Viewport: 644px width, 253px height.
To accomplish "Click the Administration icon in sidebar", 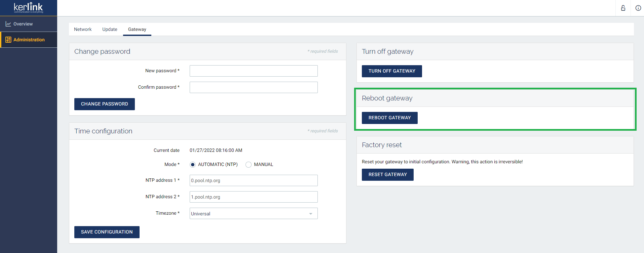I will [8, 40].
